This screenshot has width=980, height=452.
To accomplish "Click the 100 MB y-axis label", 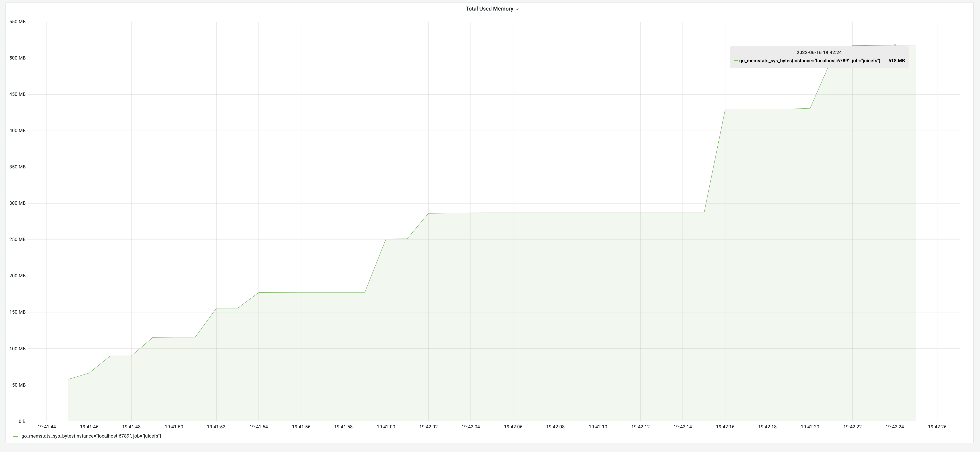I will click(x=18, y=349).
